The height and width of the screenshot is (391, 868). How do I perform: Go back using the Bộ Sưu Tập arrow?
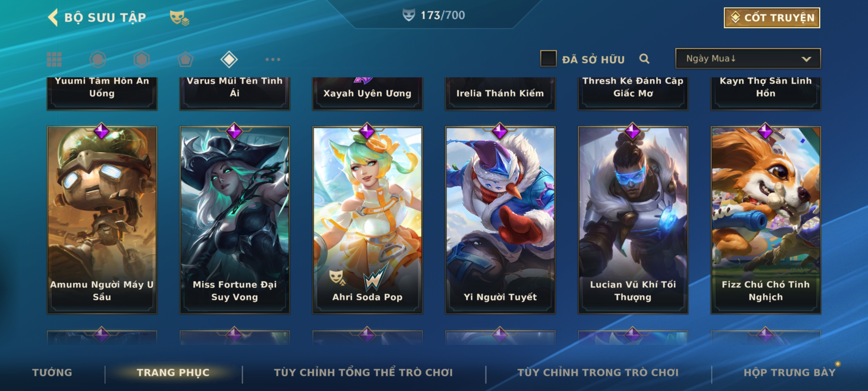53,17
